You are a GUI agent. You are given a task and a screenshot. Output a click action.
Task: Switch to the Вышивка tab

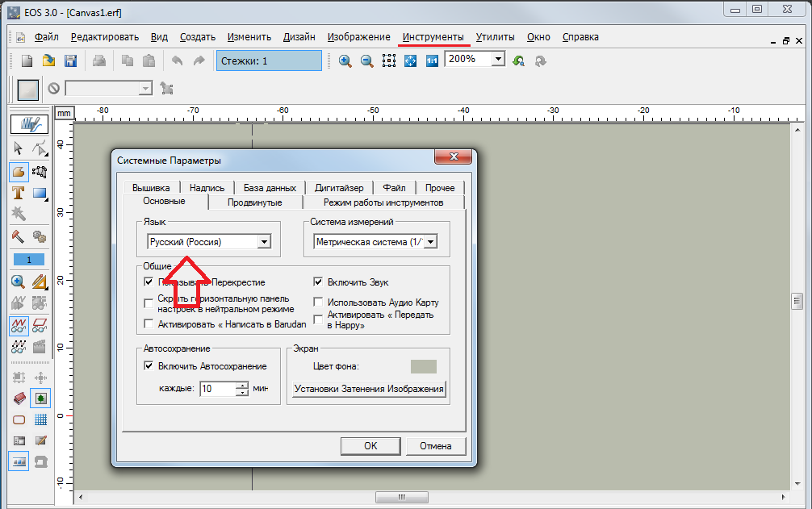(x=151, y=187)
